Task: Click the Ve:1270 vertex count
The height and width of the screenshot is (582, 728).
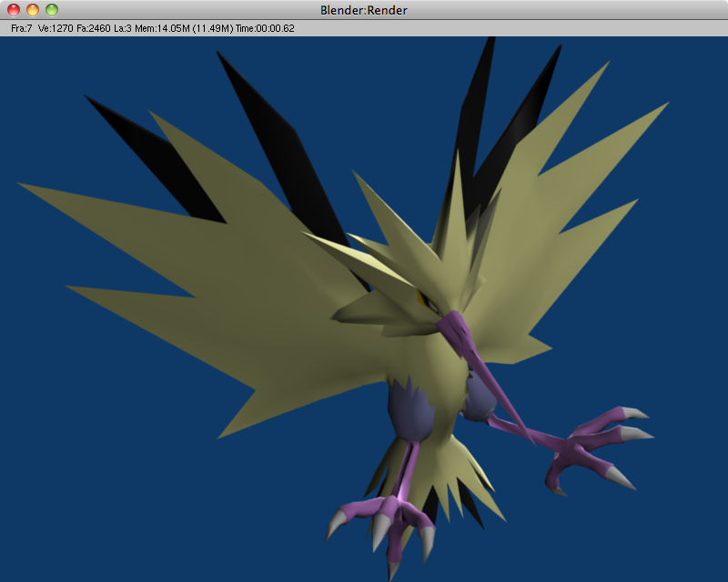Action: 56,28
